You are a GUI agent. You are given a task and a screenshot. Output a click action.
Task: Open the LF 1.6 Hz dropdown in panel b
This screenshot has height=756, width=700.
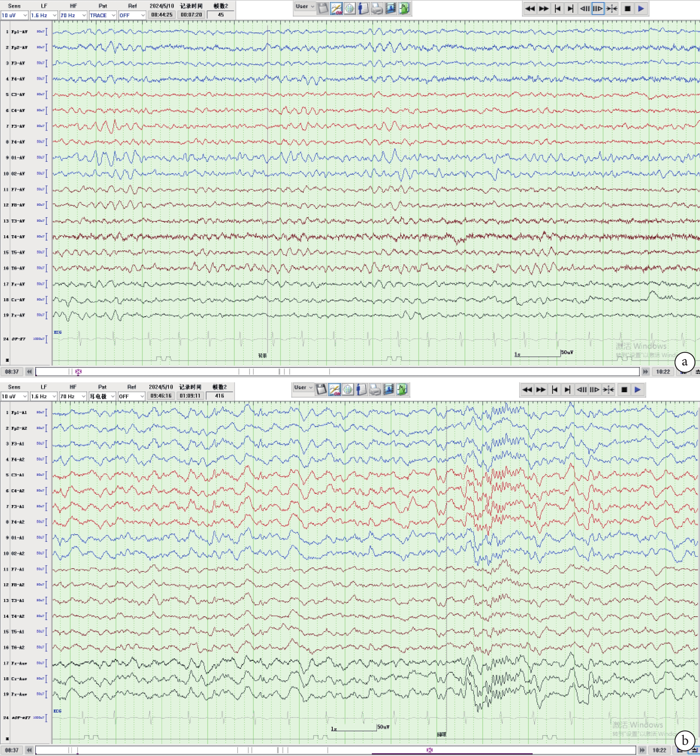coord(44,396)
